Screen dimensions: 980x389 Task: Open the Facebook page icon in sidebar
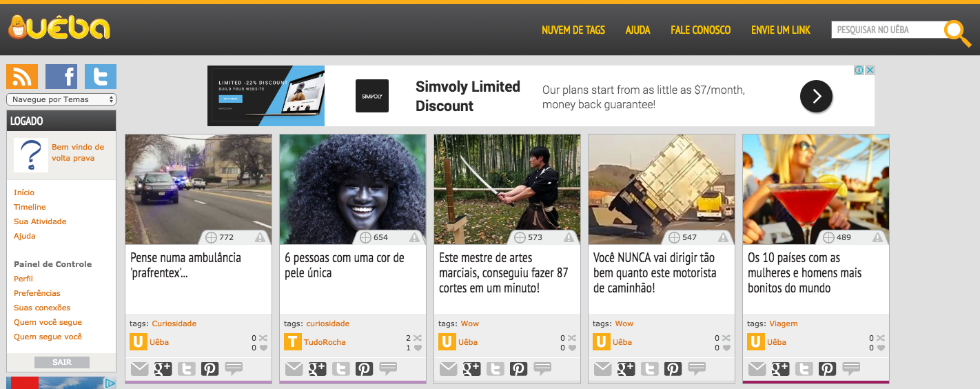(x=61, y=77)
